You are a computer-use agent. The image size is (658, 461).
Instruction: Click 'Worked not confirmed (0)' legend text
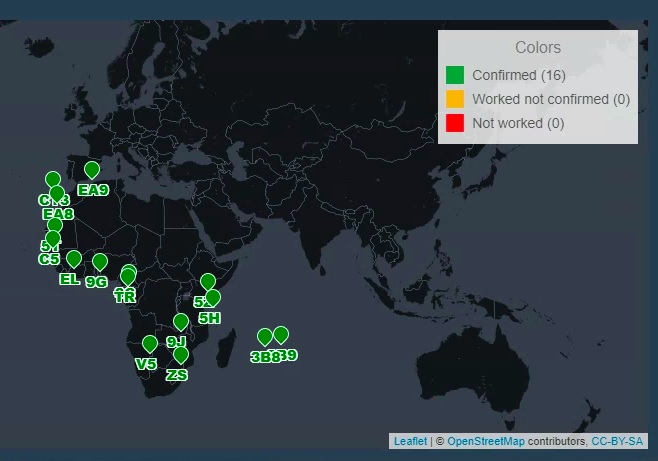pos(551,99)
